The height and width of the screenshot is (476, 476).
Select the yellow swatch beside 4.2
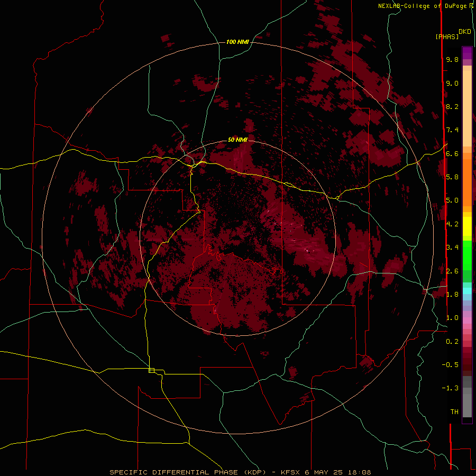click(467, 226)
